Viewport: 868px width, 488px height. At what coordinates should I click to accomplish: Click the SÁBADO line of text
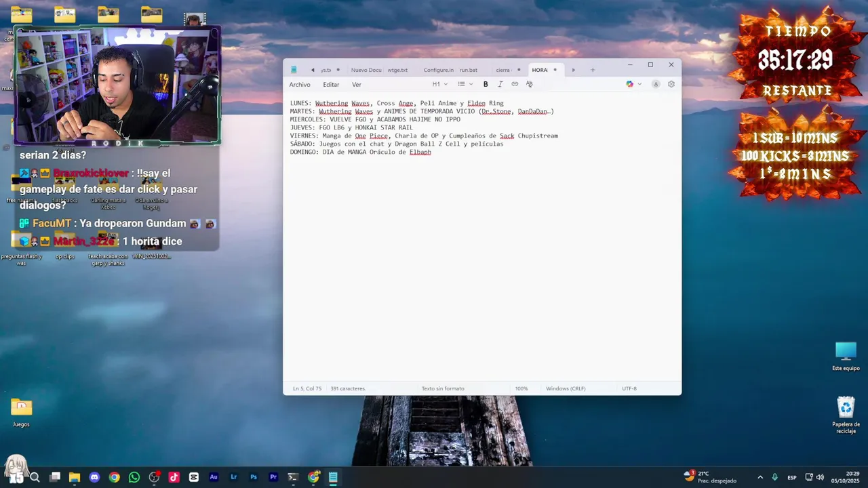pos(397,144)
